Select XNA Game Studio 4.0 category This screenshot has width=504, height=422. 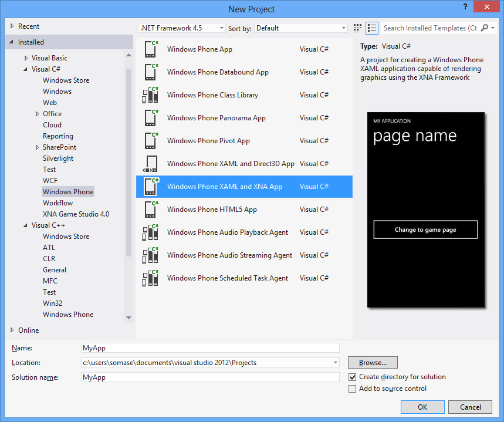tap(76, 214)
